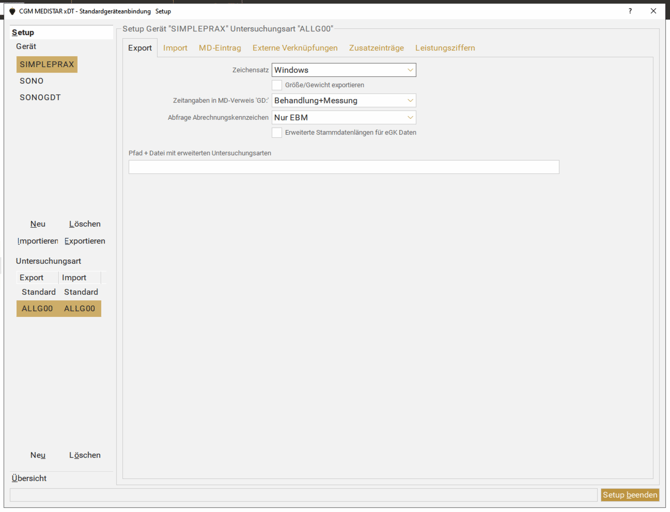
Task: Click the Exportieren button
Action: (85, 241)
